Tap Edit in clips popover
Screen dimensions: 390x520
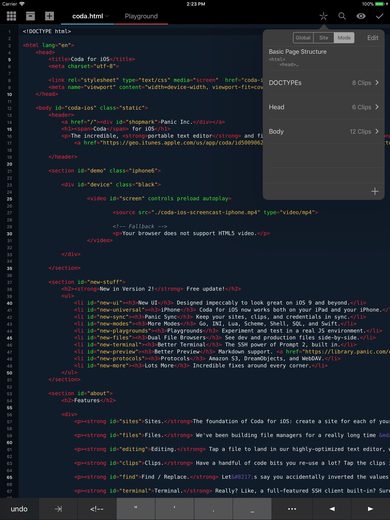(x=373, y=38)
